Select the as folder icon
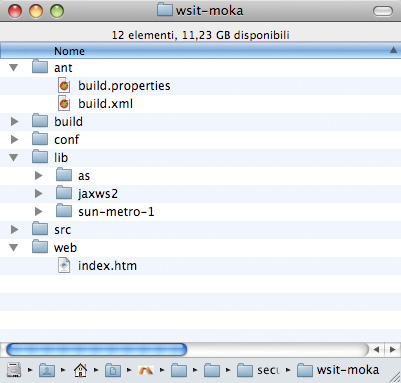 tap(64, 175)
